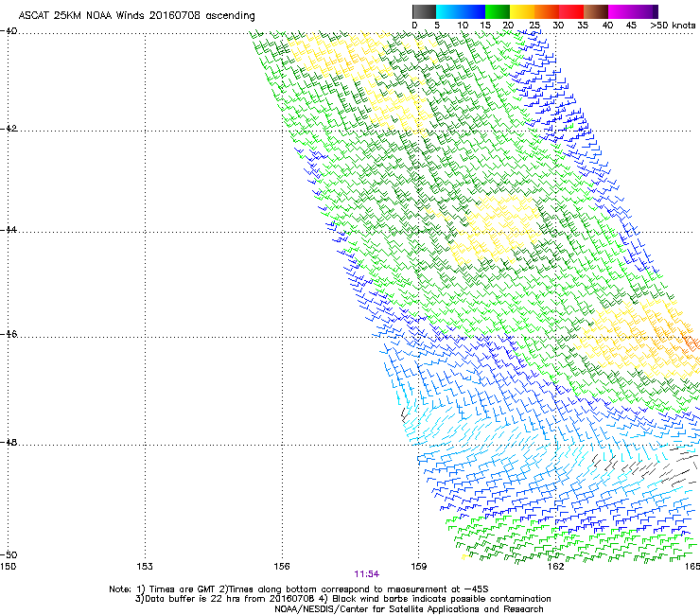Click the NOAA/NESDIS credit line
The image size is (700, 615).
click(x=409, y=609)
